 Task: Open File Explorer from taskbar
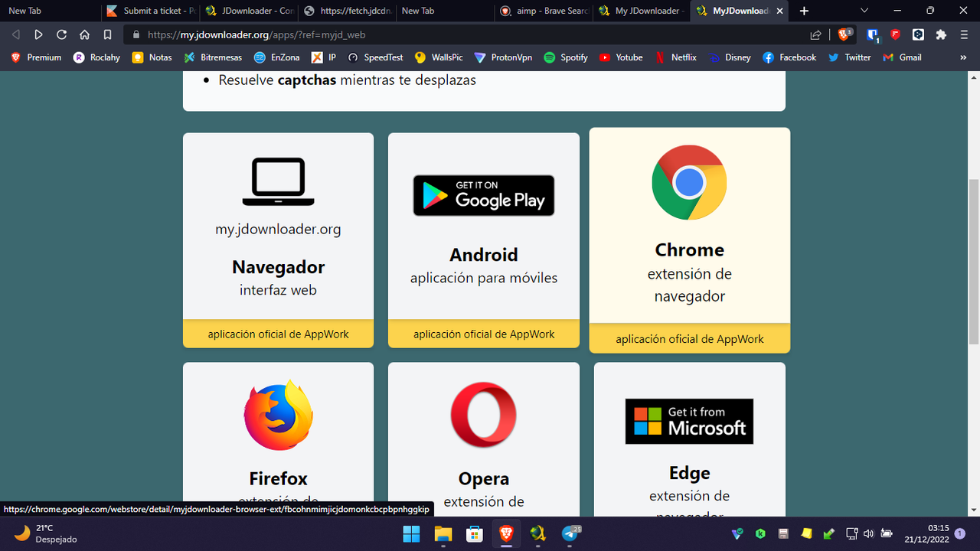443,533
